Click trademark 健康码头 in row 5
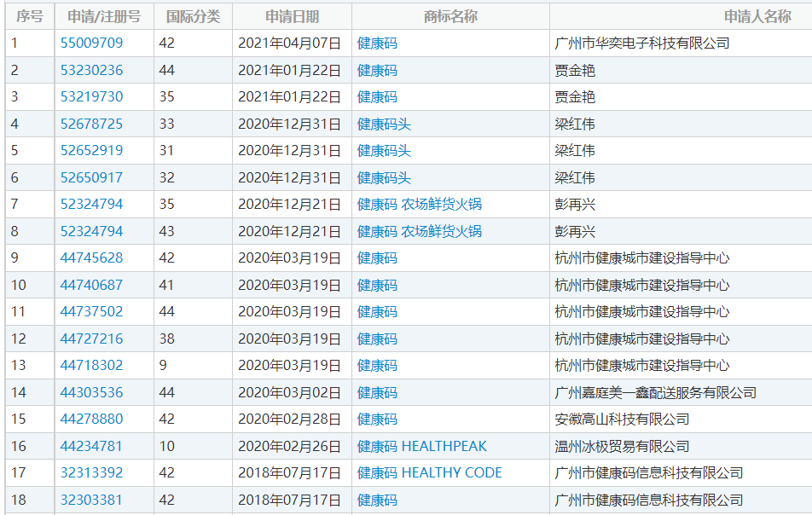The height and width of the screenshot is (515, 812). tap(384, 151)
